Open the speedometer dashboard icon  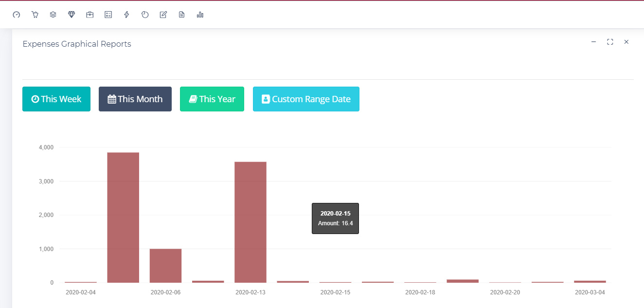pyautogui.click(x=17, y=15)
